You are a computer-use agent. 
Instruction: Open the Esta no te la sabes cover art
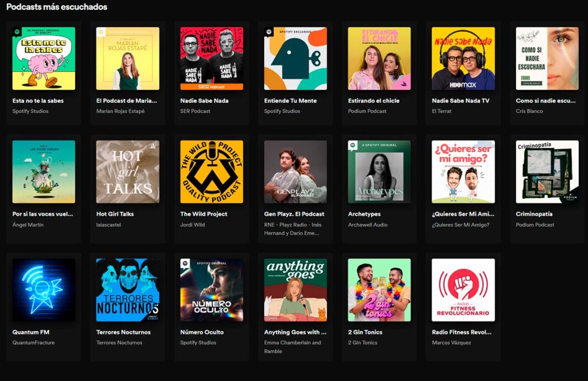tap(43, 58)
